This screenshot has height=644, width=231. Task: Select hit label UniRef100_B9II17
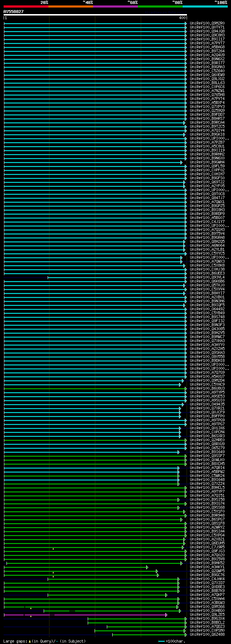click(207, 39)
